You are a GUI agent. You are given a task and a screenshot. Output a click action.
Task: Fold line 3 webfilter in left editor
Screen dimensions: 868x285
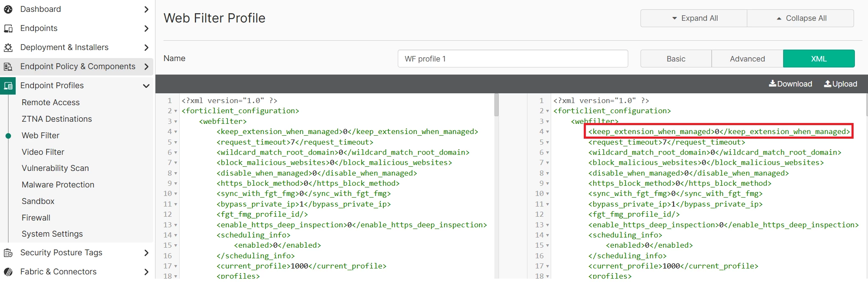pos(175,122)
